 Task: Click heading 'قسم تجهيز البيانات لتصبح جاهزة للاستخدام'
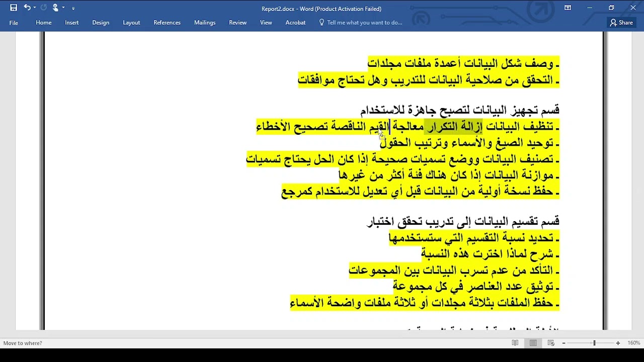click(460, 110)
